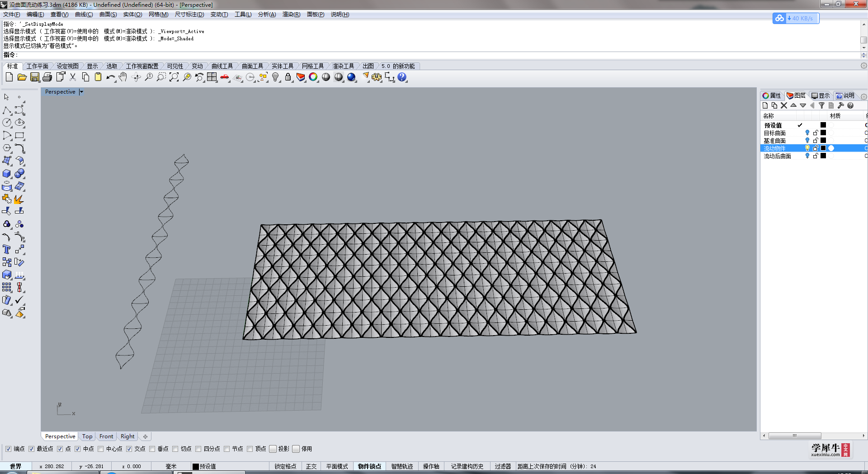868x474 pixels.
Task: Toggle the 操作轴 status button
Action: (431, 466)
